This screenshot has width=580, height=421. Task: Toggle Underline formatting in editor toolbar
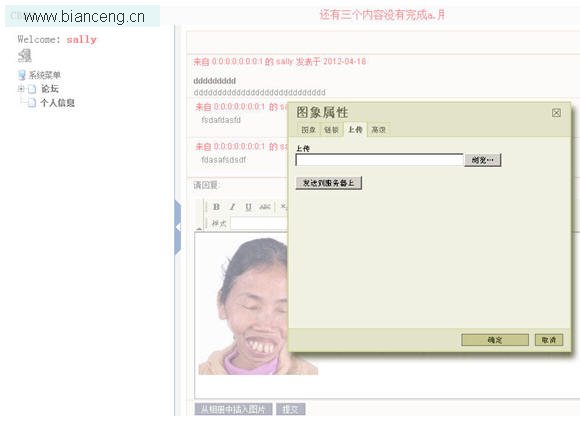(x=249, y=207)
